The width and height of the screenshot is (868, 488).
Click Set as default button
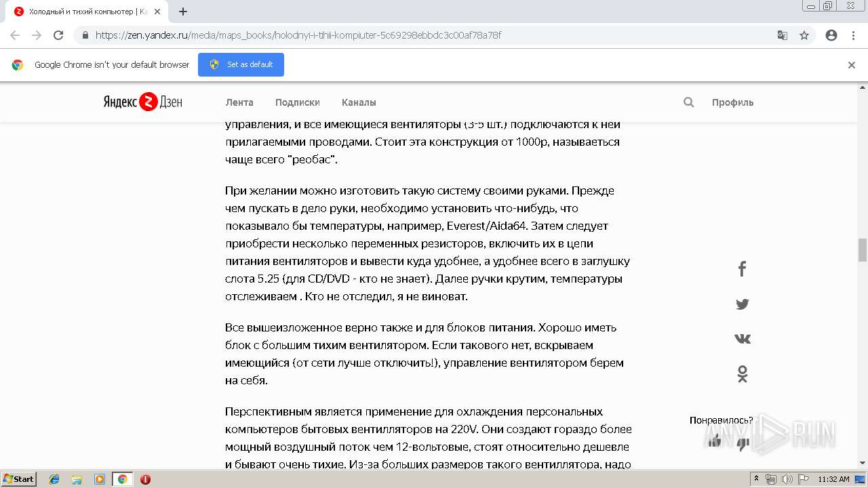(241, 64)
